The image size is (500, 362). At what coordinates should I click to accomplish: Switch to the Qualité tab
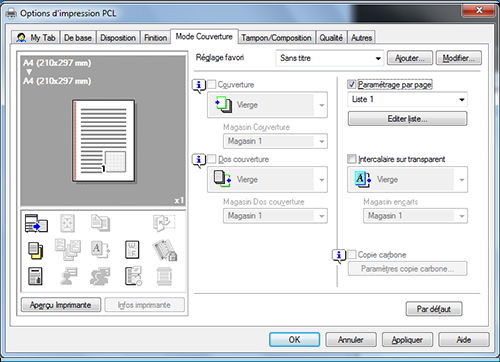331,38
